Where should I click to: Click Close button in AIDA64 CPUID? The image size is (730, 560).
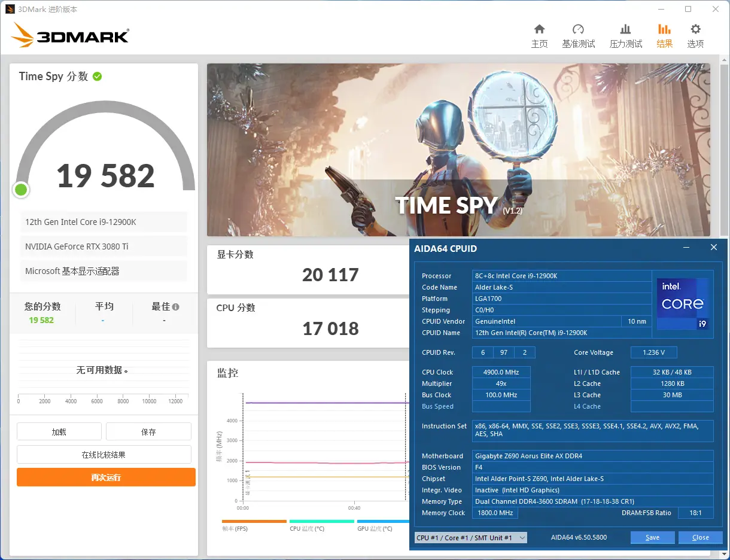coord(700,537)
